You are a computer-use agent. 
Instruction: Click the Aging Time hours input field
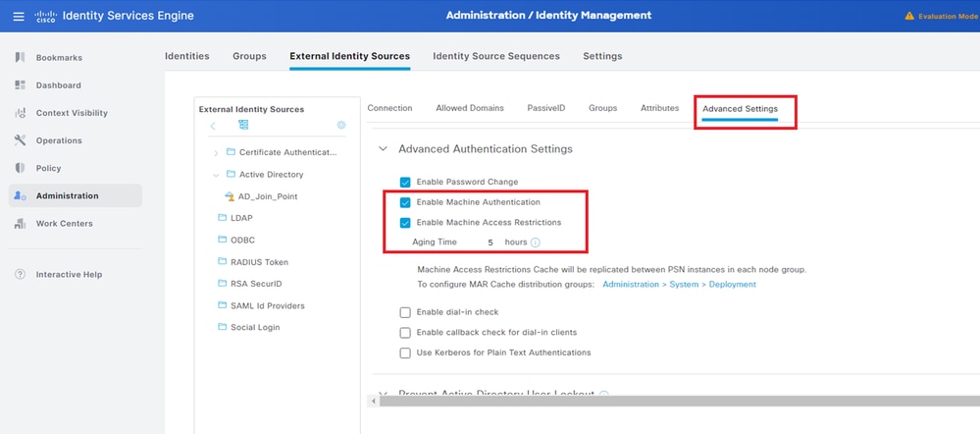pos(490,242)
